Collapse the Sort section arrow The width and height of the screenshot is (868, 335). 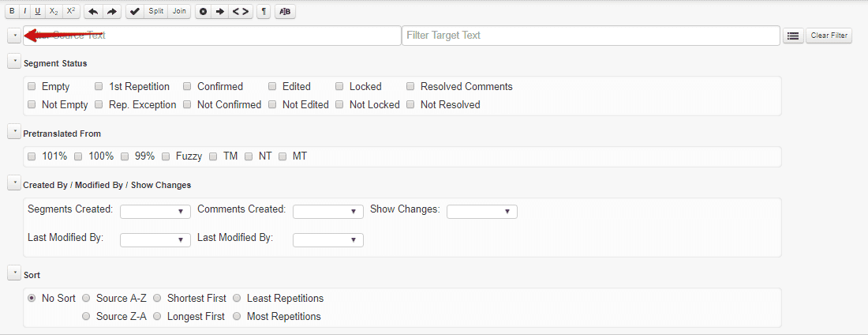tap(14, 273)
